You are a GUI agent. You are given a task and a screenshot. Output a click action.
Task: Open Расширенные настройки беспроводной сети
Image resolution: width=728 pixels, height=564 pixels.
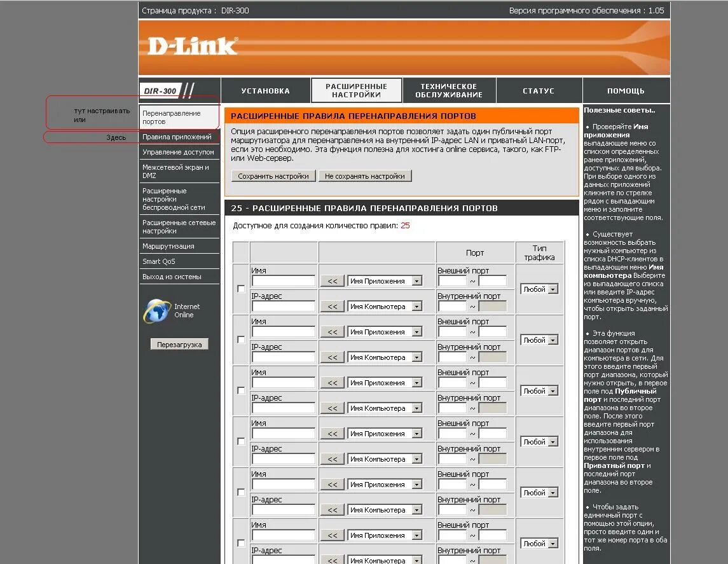179,199
